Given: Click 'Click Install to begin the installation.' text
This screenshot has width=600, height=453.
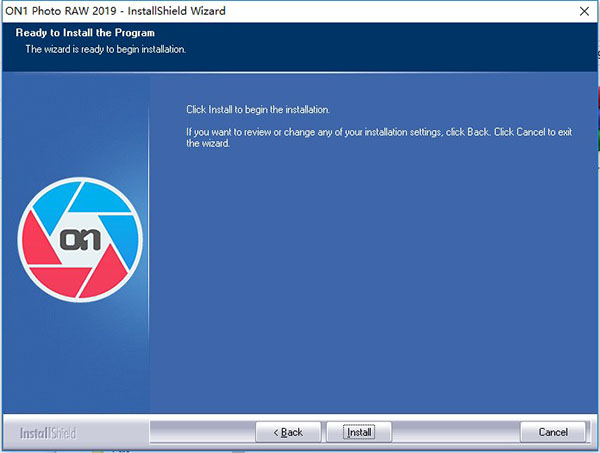Looking at the screenshot, I should 258,109.
